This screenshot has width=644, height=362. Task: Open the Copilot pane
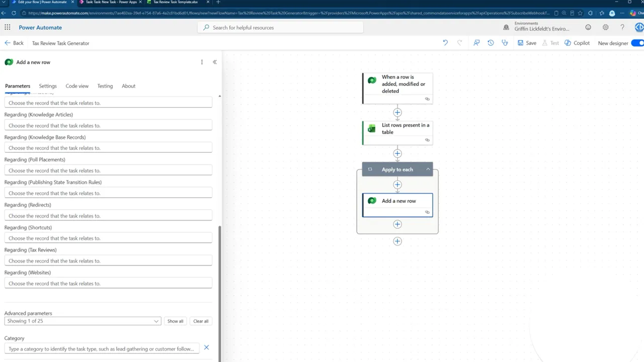pos(577,43)
